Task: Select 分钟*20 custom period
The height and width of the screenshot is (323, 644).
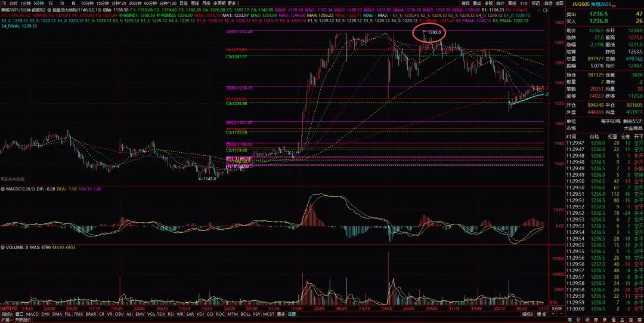Action: pyautogui.click(x=119, y=4)
